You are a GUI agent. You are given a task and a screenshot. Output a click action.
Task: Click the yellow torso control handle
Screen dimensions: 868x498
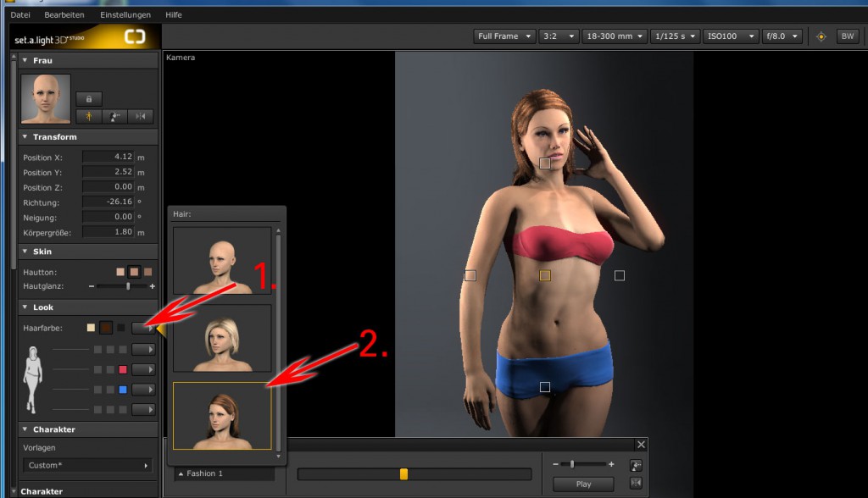[x=545, y=275]
